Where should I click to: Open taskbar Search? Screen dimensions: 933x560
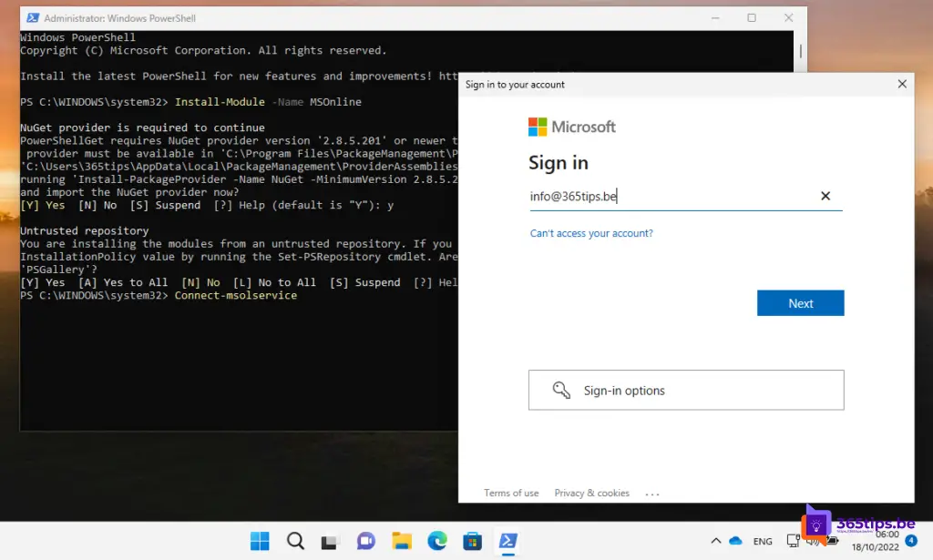295,541
